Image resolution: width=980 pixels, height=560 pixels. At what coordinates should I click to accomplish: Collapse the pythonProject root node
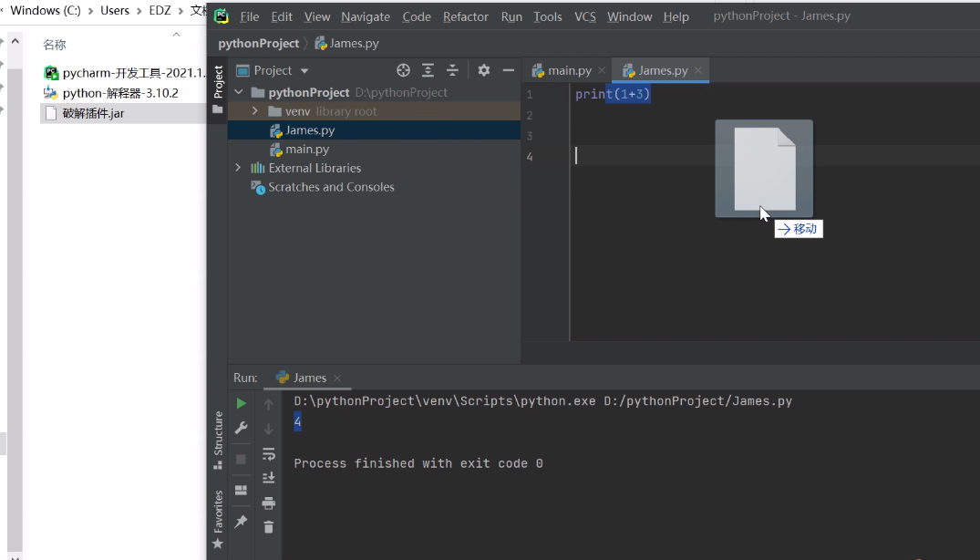[x=239, y=92]
